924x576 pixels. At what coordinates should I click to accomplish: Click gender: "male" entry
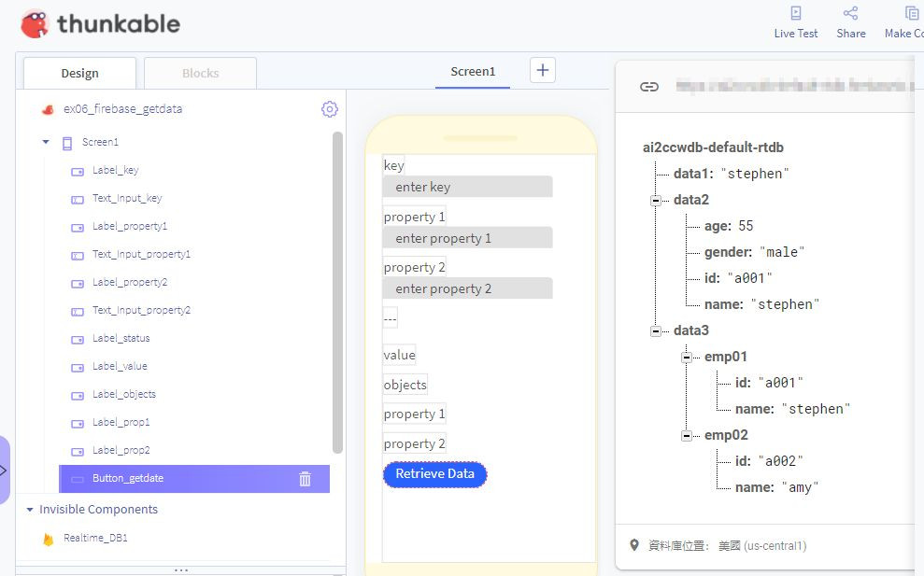click(x=754, y=252)
